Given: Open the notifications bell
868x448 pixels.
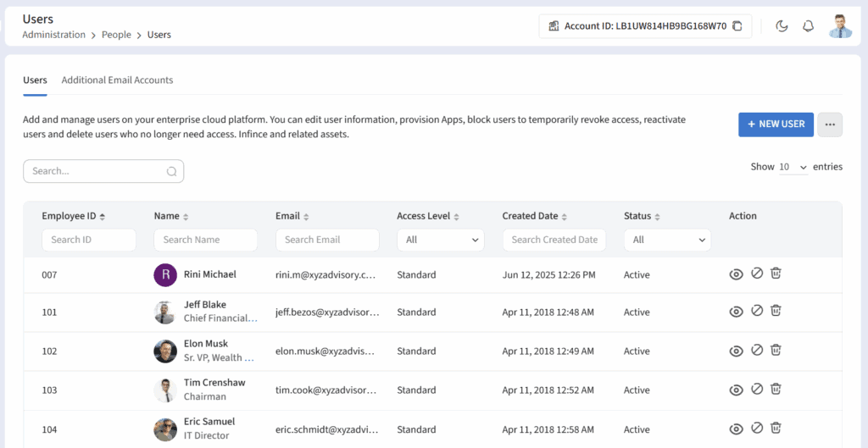Looking at the screenshot, I should [x=808, y=26].
